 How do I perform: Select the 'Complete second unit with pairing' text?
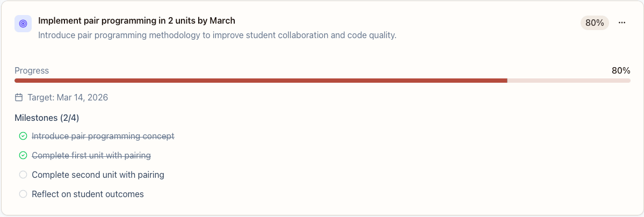98,175
